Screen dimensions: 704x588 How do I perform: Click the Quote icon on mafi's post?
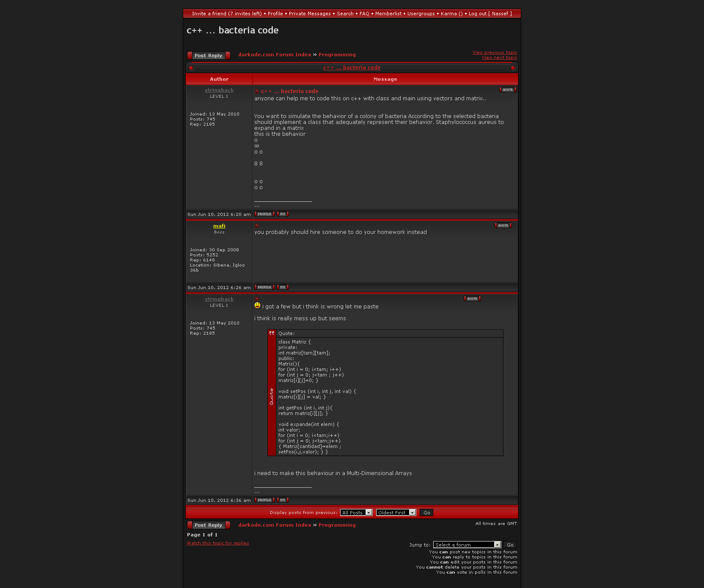coord(503,225)
